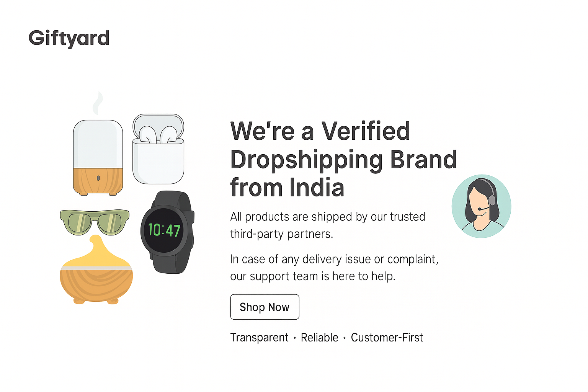588x392 pixels.
Task: Click the 'Verified Dropshipping Brand' headline
Action: 343,159
